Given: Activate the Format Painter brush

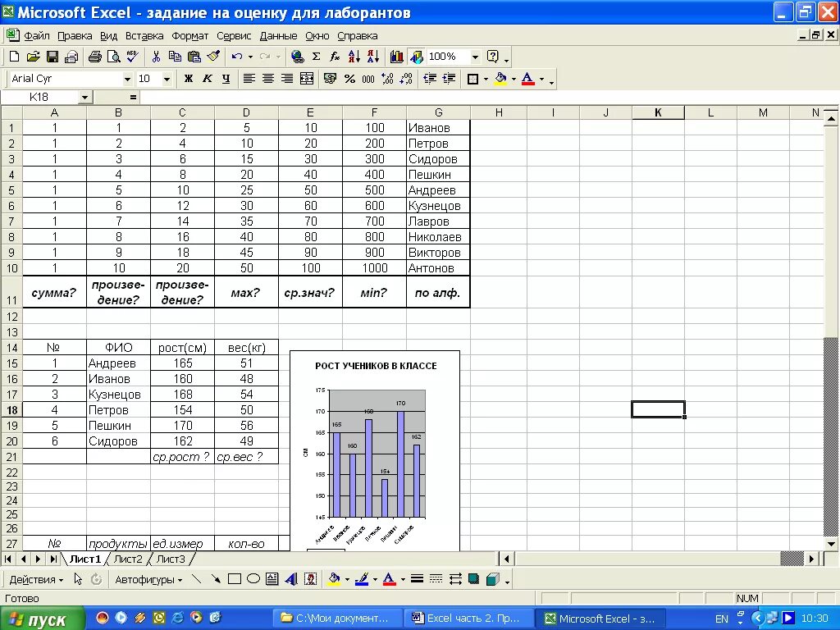Looking at the screenshot, I should tap(213, 57).
